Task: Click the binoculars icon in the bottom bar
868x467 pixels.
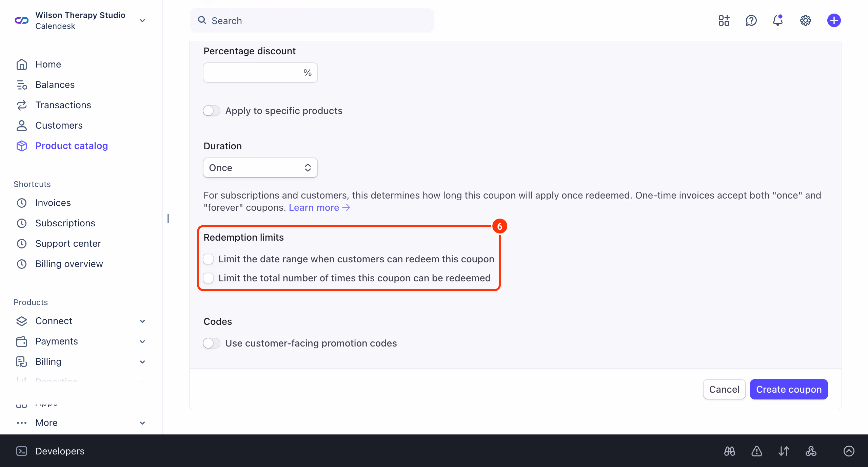Action: point(730,451)
